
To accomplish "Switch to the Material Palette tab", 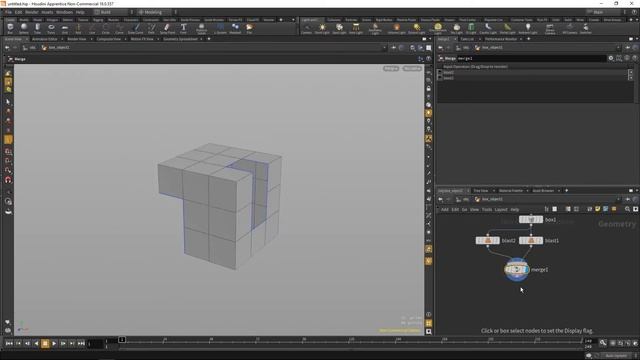I will pyautogui.click(x=511, y=191).
